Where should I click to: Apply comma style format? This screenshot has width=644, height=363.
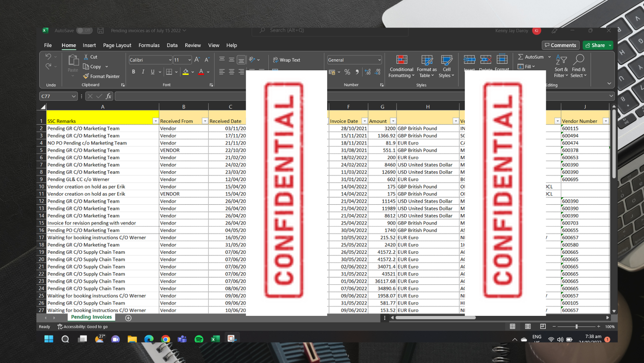(357, 72)
